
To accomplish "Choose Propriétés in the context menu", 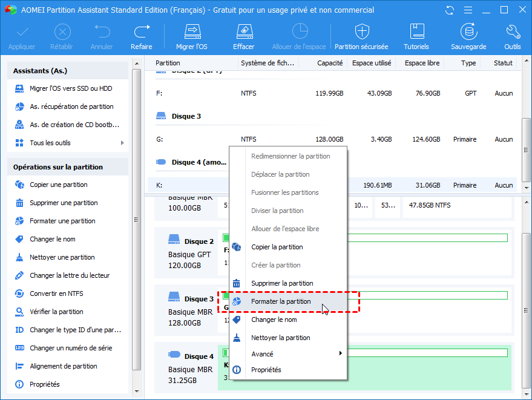I will pos(266,370).
